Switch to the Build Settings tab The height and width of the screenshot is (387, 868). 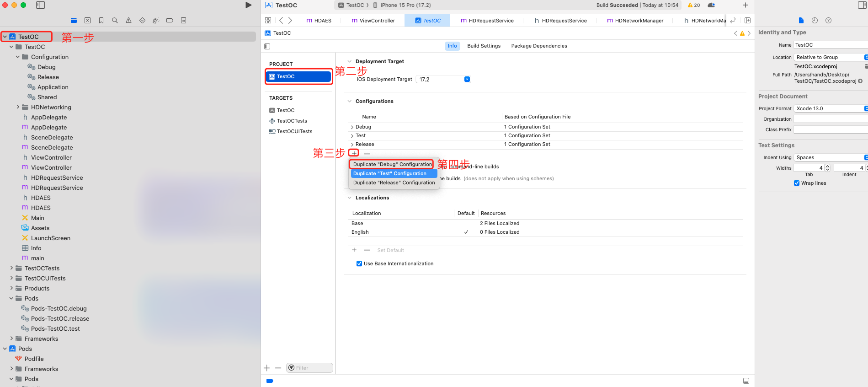(484, 46)
